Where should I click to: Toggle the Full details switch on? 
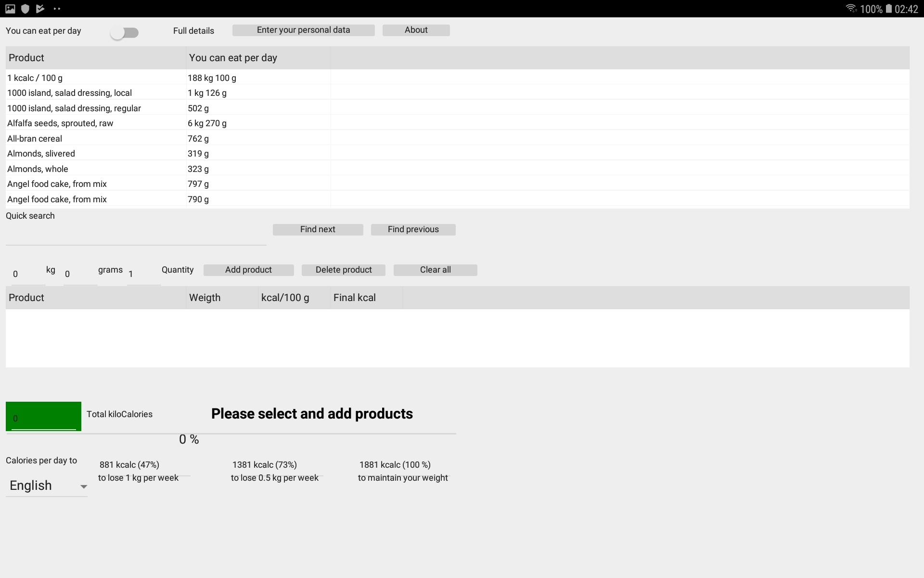124,32
